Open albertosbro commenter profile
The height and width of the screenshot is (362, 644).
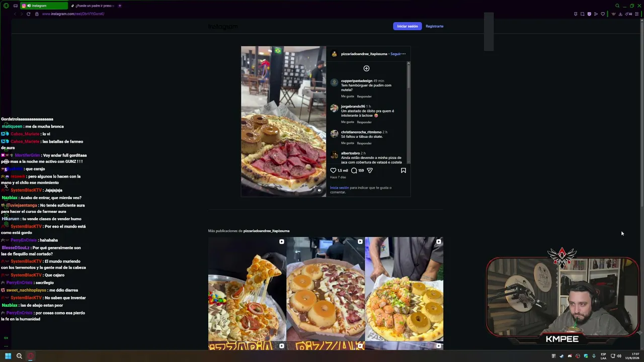click(x=350, y=153)
